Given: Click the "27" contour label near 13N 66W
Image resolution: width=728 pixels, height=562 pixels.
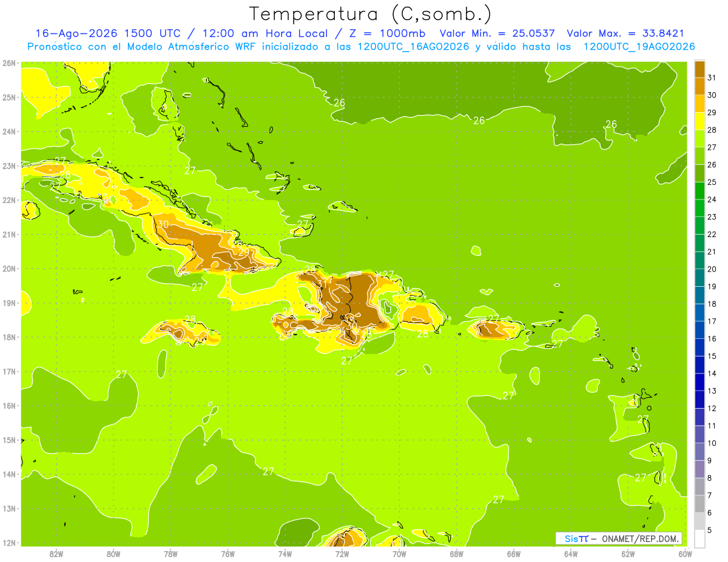Looking at the screenshot, I should coord(499,500).
